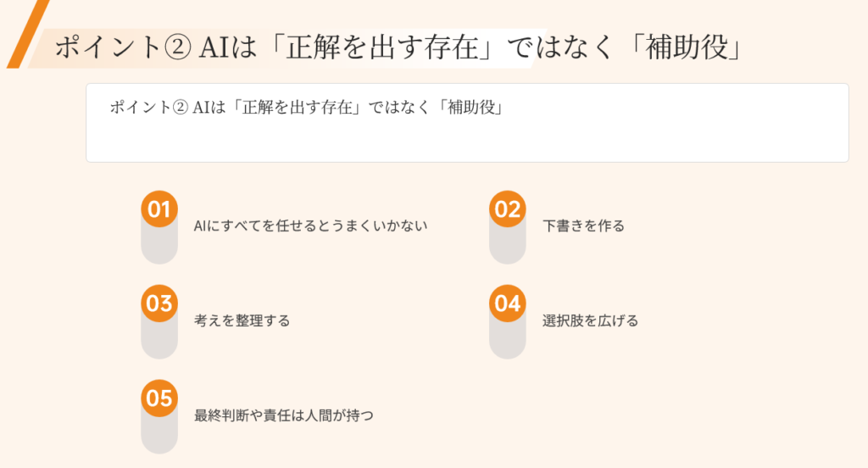This screenshot has height=468, width=868.
Task: Select the orange diagonal slash decoration
Action: tap(26, 34)
